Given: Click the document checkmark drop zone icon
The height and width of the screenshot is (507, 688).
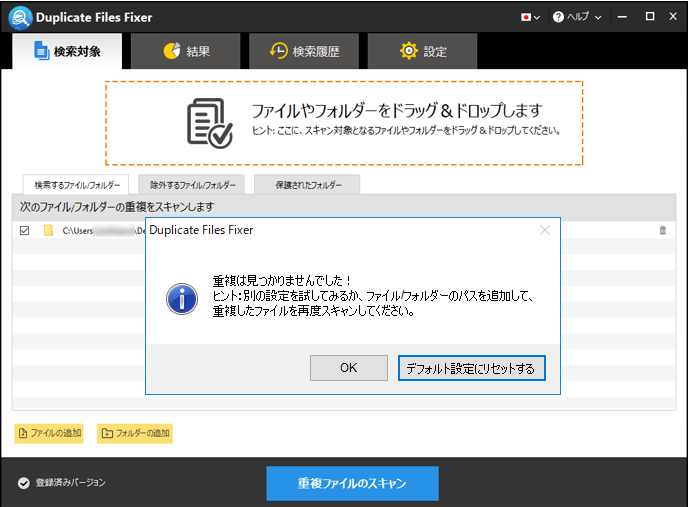Looking at the screenshot, I should click(210, 123).
